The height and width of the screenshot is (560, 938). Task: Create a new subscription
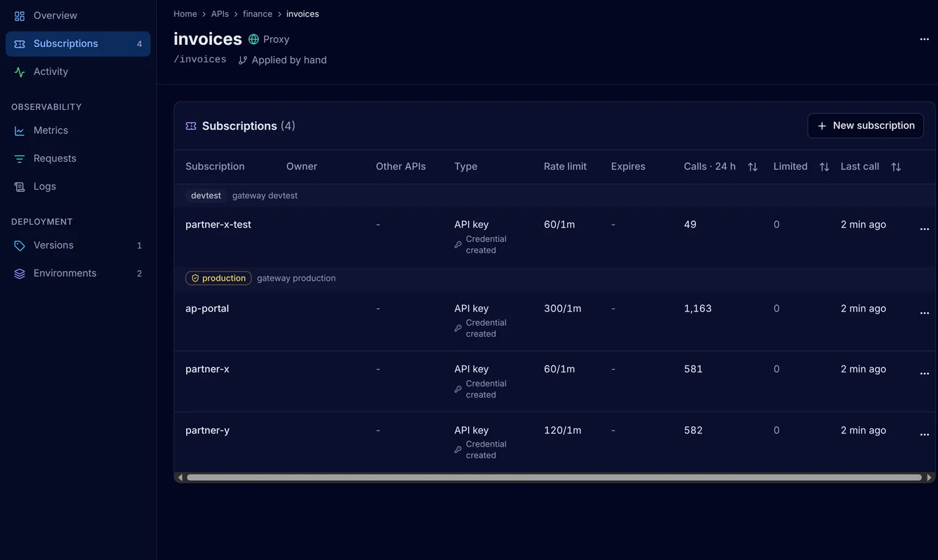(x=866, y=126)
